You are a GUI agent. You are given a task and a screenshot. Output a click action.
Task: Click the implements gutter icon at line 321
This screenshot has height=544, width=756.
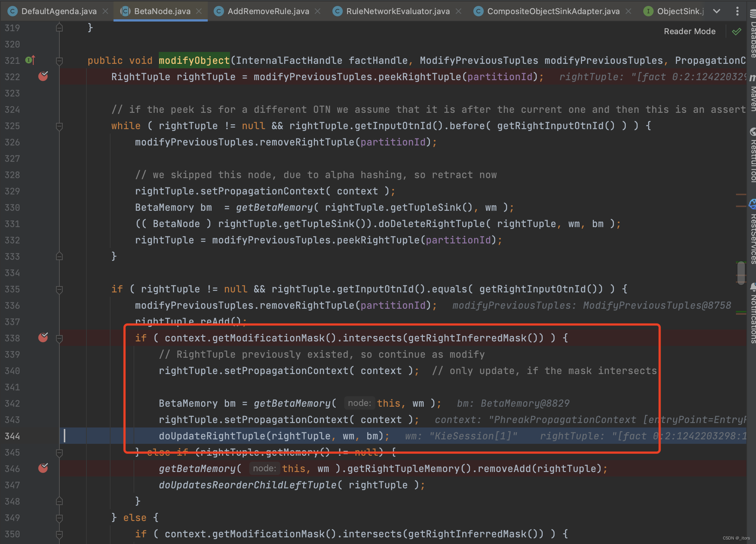coord(30,60)
